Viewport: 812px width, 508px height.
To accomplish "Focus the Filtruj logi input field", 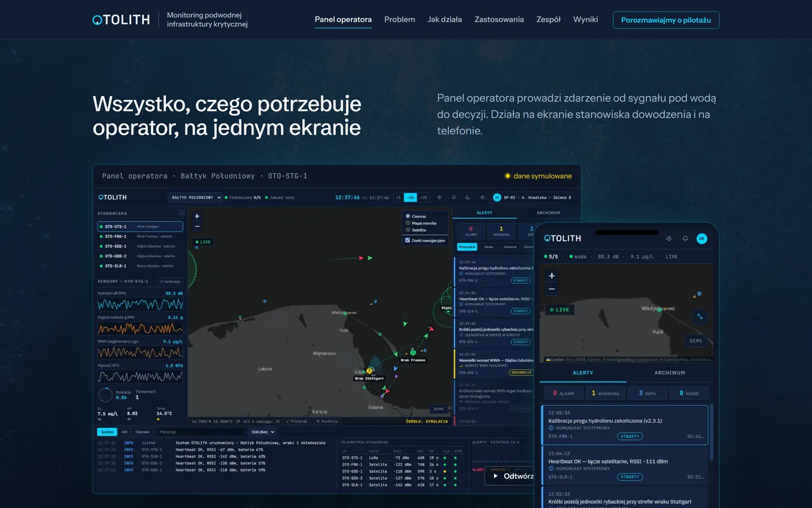I will point(201,432).
